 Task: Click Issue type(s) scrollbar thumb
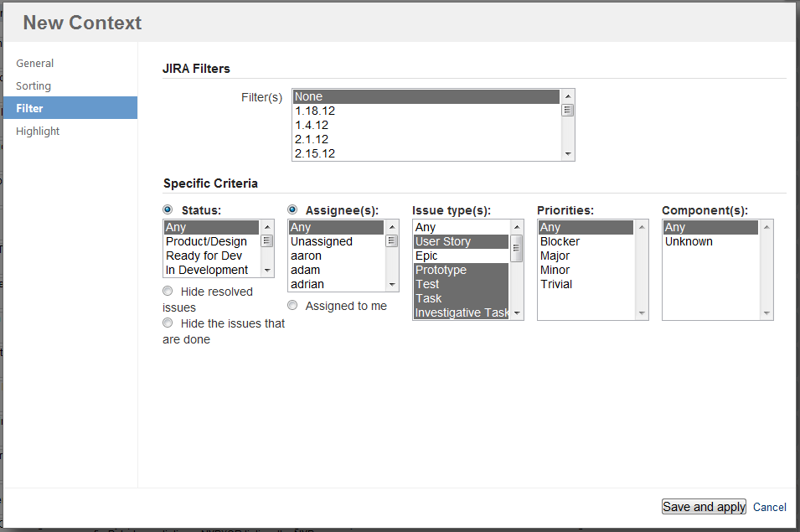tap(517, 248)
